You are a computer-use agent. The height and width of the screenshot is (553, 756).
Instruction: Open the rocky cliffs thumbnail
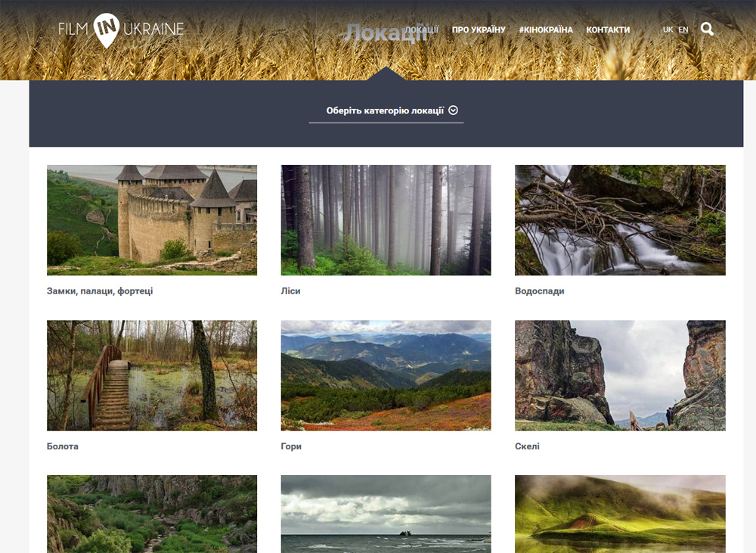(x=620, y=375)
